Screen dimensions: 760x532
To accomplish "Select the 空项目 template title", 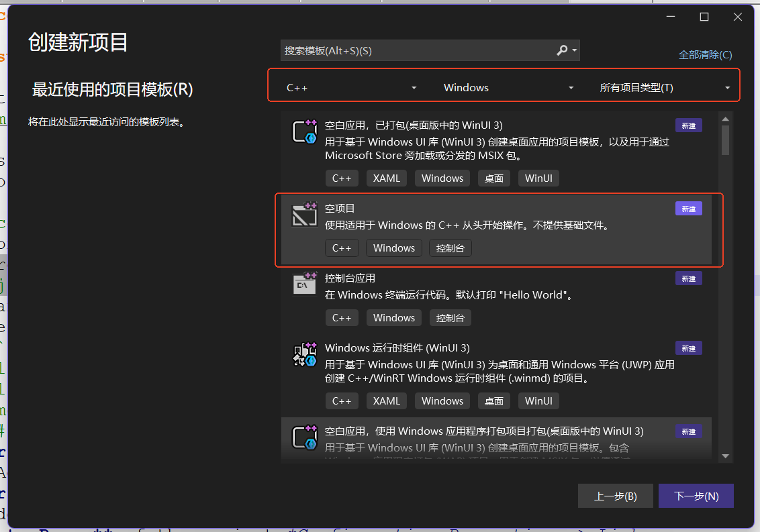I will (340, 209).
